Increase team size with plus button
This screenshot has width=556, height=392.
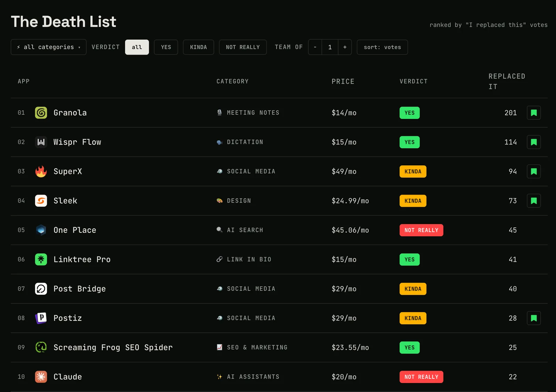[x=345, y=47]
